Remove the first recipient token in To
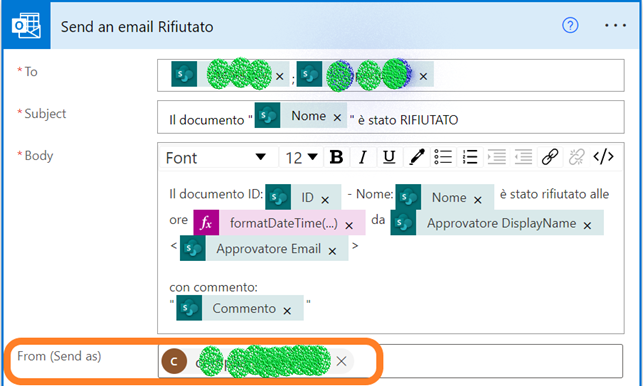Image resolution: width=643 pixels, height=386 pixels. pos(280,76)
